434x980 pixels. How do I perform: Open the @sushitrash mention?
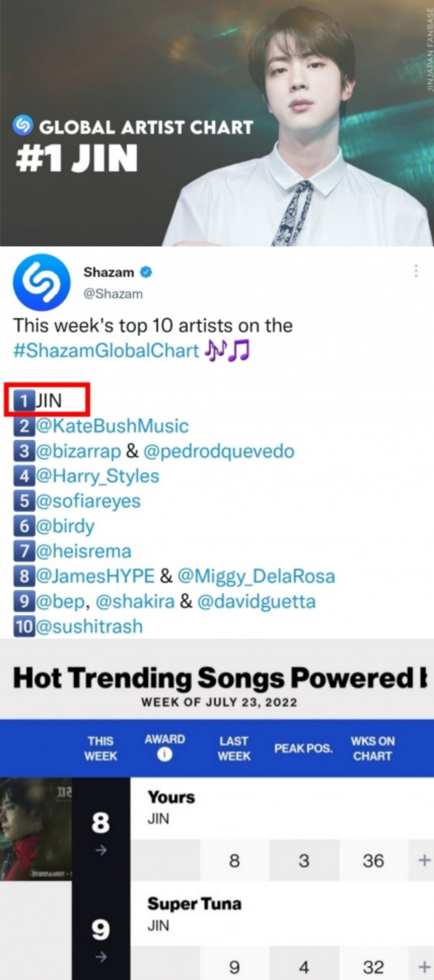point(89,627)
